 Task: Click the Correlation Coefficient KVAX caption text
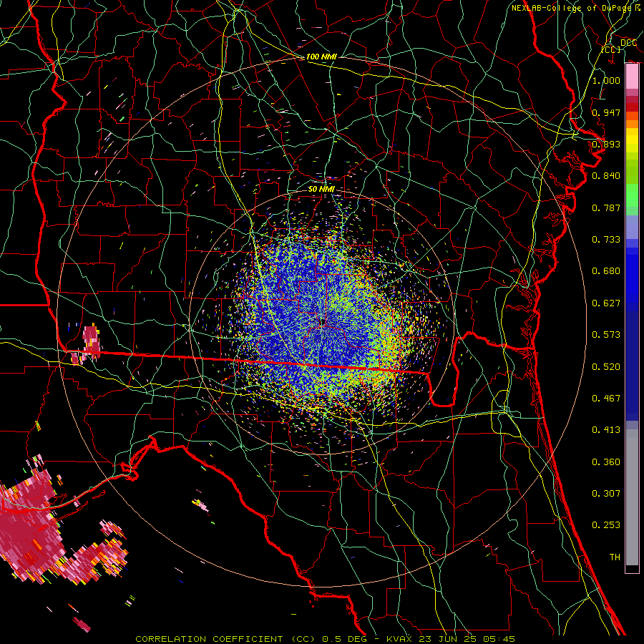click(x=325, y=639)
